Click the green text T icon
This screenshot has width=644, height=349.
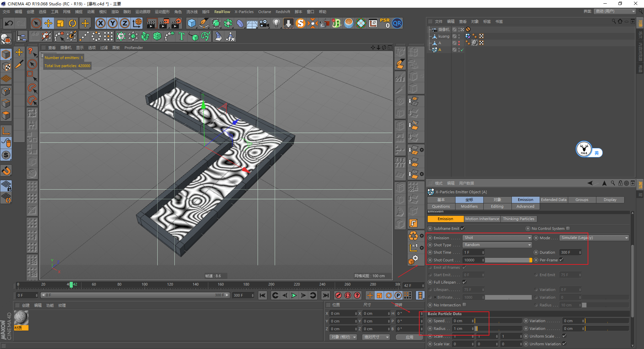click(x=181, y=36)
